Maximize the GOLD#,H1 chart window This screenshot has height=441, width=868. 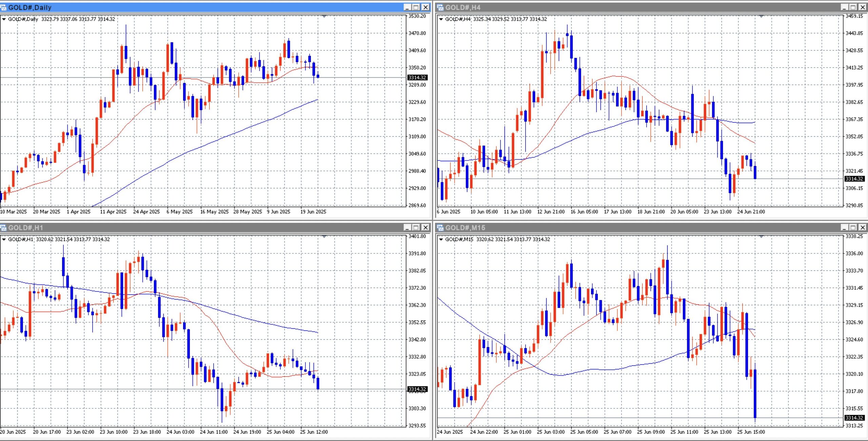click(x=416, y=228)
